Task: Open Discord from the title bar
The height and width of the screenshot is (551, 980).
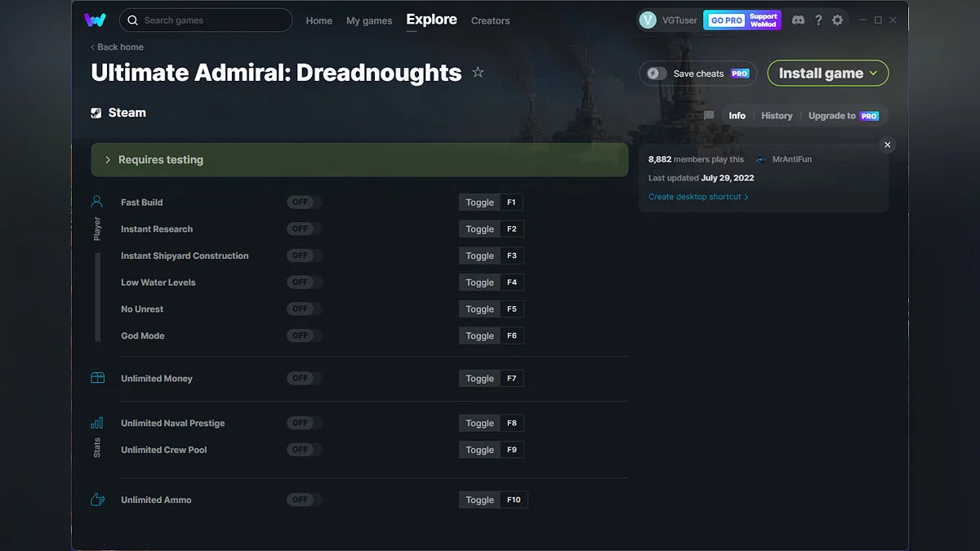Action: click(x=798, y=20)
